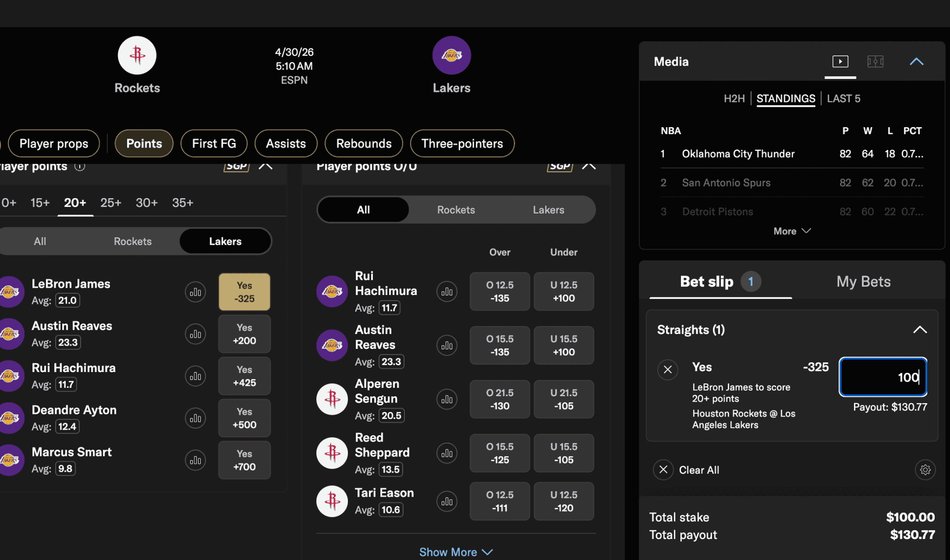Open the Player props category
This screenshot has height=560, width=950.
[53, 143]
